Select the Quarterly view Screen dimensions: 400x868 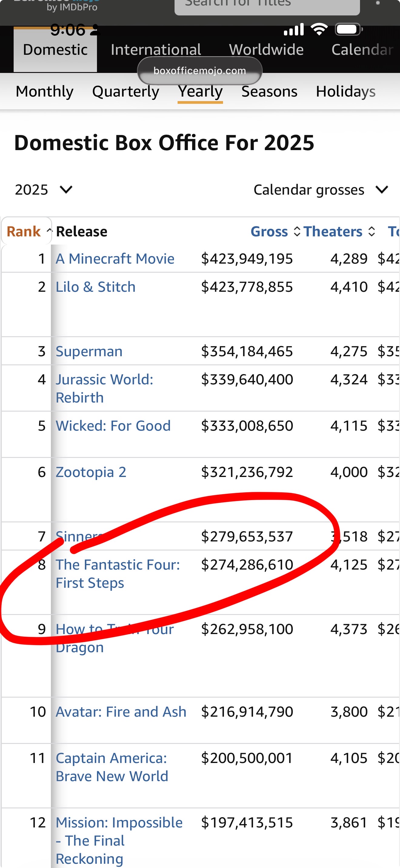pos(125,91)
